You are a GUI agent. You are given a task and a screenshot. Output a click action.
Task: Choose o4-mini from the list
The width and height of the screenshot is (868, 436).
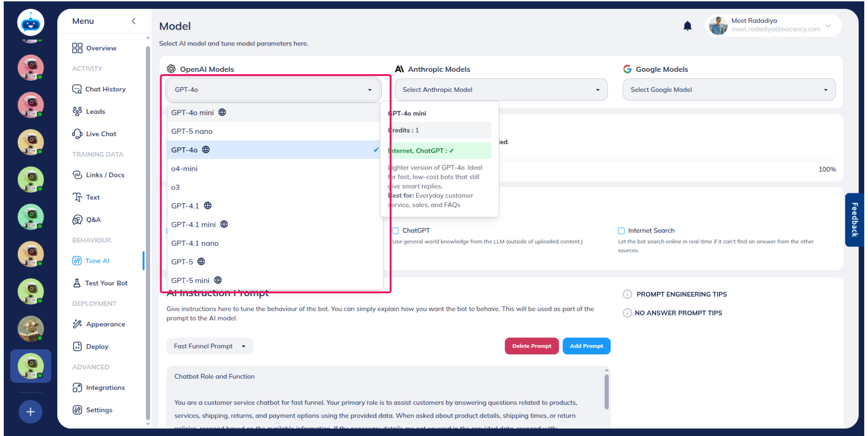pyautogui.click(x=274, y=168)
